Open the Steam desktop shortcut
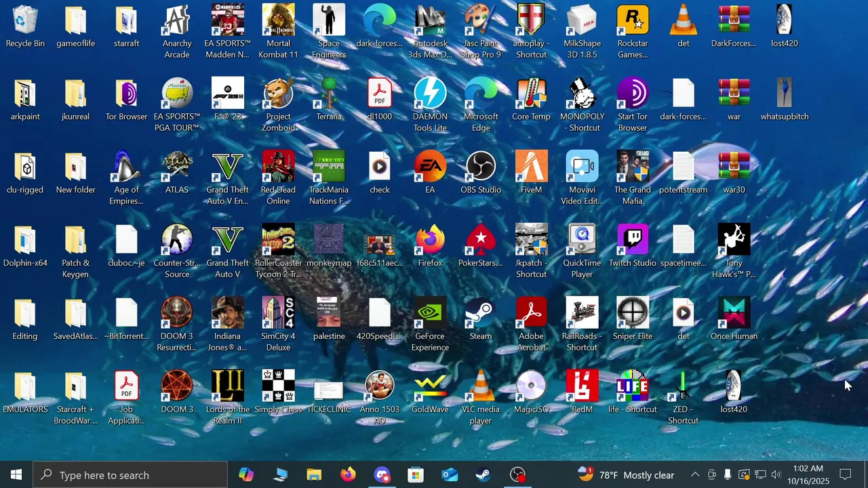The image size is (868, 488). tap(481, 320)
